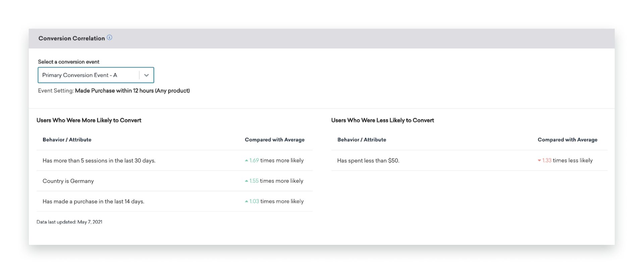Click the 'Data last updated: May 7, 2021' text

click(69, 222)
